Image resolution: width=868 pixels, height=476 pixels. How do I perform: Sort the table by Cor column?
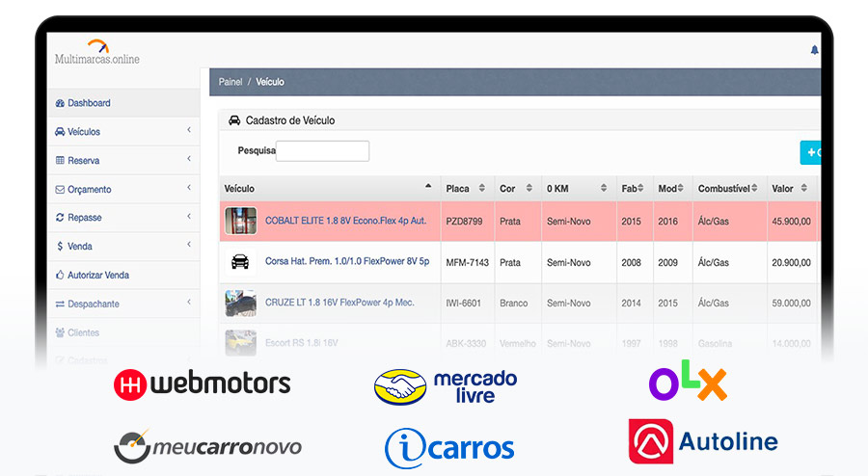518,189
